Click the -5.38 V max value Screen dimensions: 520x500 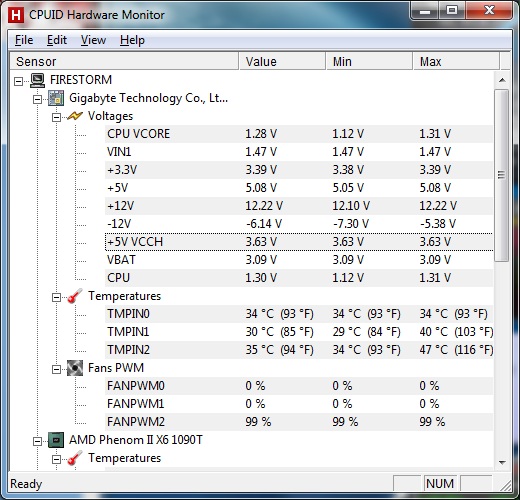pyautogui.click(x=438, y=224)
